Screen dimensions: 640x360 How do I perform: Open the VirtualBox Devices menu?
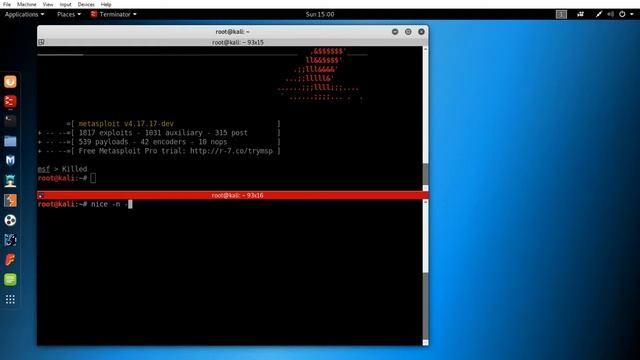click(86, 4)
